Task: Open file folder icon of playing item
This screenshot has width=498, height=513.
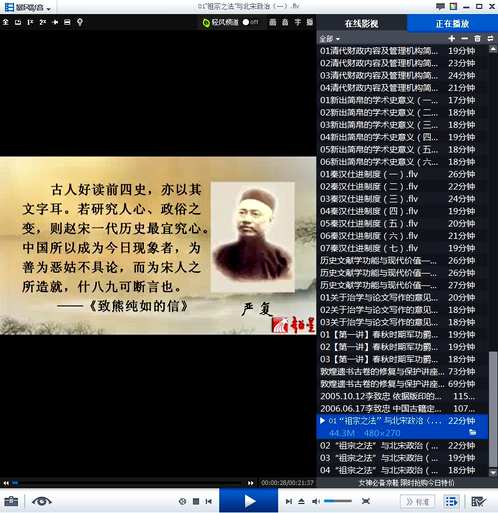Action: pyautogui.click(x=472, y=432)
